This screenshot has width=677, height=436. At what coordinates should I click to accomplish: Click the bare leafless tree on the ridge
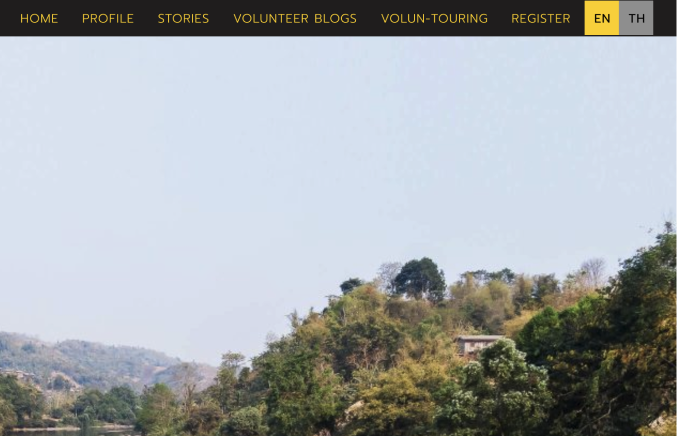594,272
